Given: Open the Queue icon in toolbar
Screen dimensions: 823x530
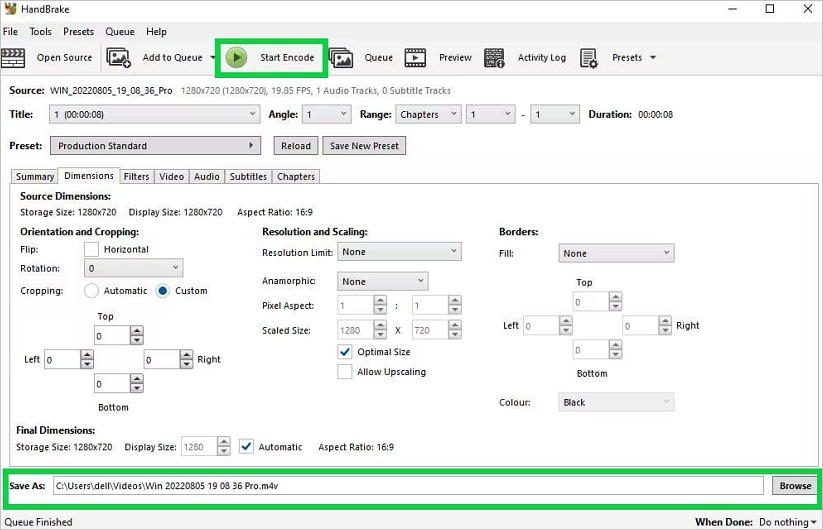Looking at the screenshot, I should pyautogui.click(x=341, y=58).
